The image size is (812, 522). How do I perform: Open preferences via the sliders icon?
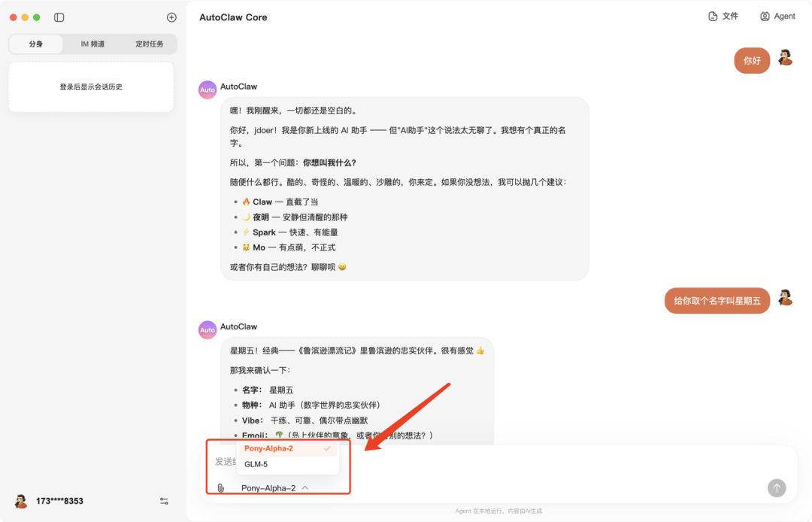point(163,500)
